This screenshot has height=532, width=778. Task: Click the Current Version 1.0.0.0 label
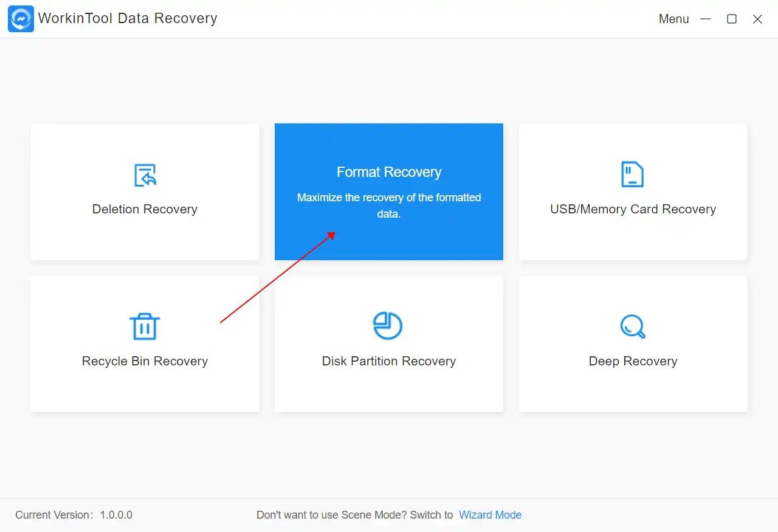[73, 514]
